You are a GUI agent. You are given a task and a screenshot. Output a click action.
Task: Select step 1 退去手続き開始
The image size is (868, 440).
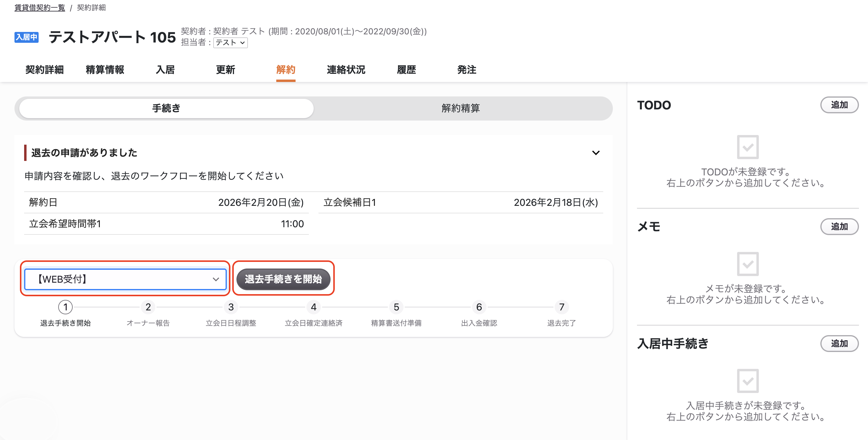(65, 314)
